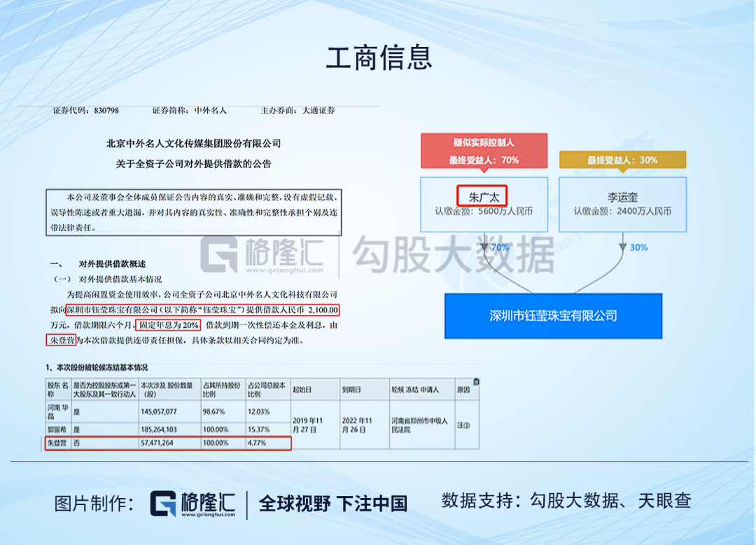
Task: Click the 70% share label on the arrow
Action: click(x=500, y=247)
